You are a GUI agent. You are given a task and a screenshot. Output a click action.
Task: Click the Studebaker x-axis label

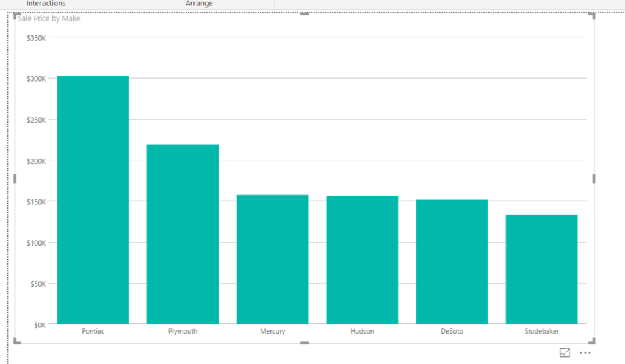(541, 332)
